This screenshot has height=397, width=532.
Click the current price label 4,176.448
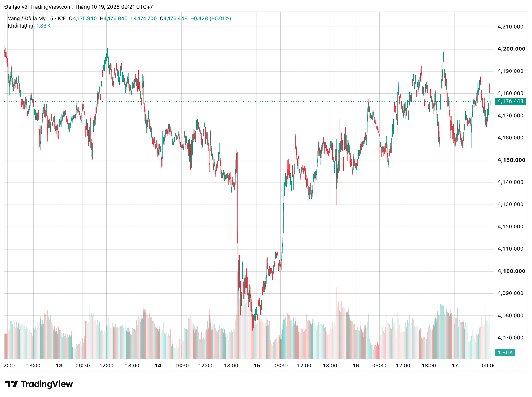(510, 101)
